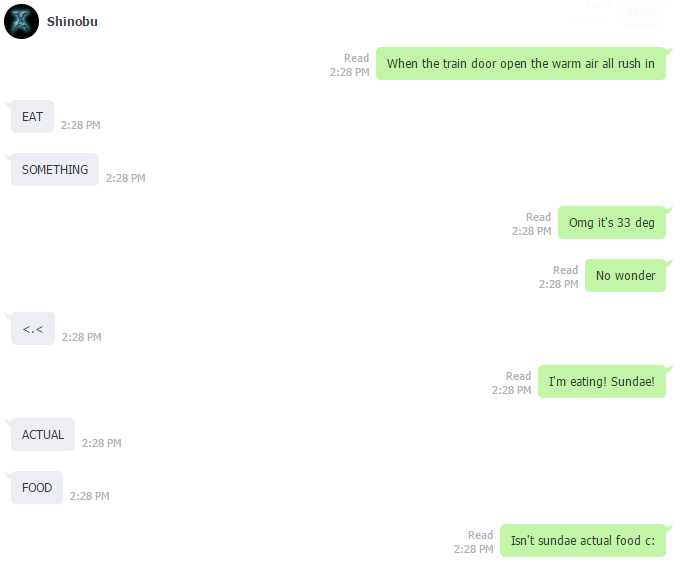Select the SOMETHING message bubble

tap(55, 170)
